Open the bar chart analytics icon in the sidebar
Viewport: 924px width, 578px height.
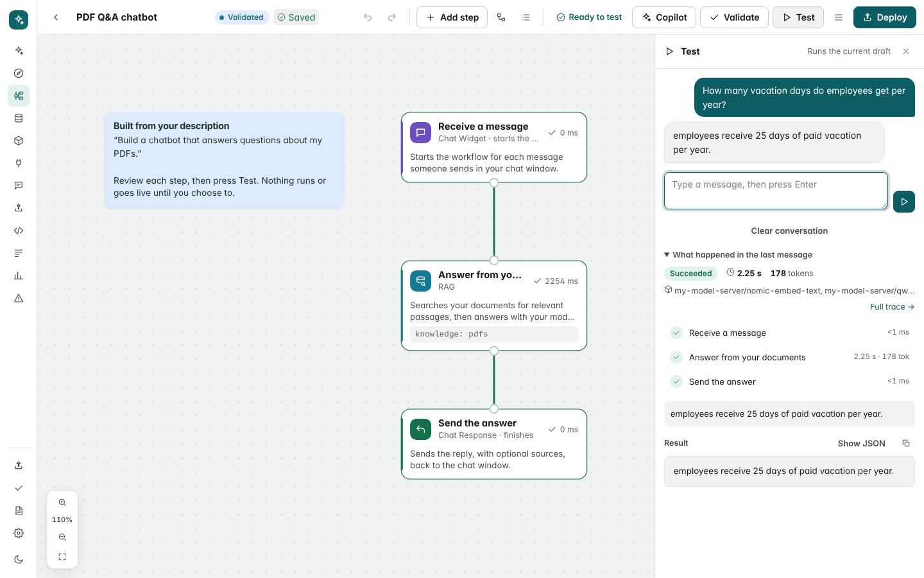tap(19, 276)
